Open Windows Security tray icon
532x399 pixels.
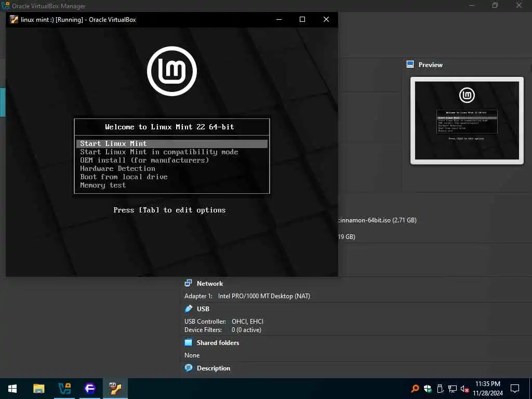pyautogui.click(x=428, y=389)
